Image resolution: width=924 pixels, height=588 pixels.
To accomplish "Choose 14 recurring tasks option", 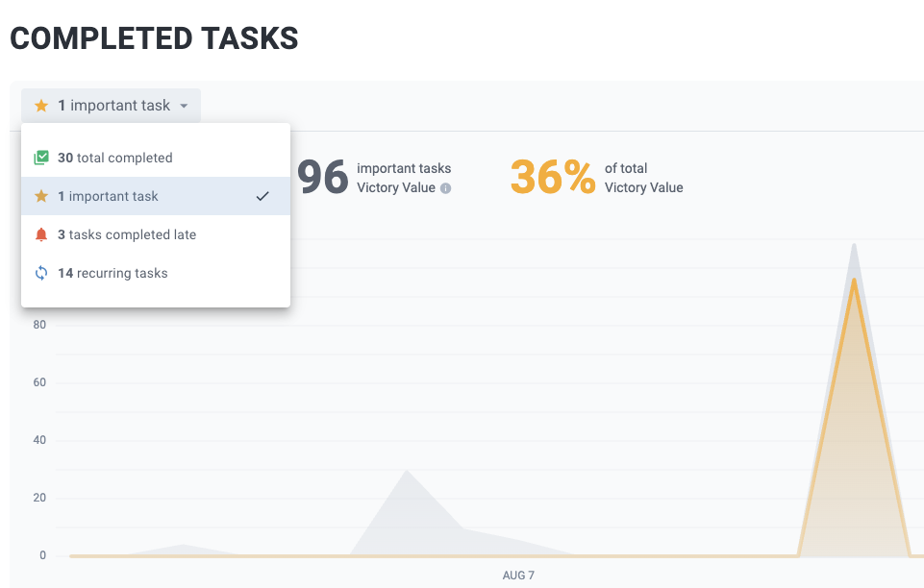I will click(112, 273).
